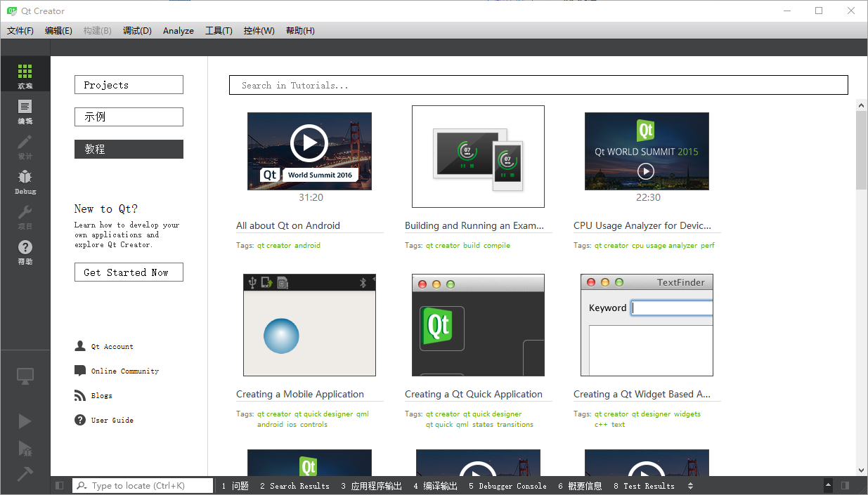Open the 问题 issues output pane
The image size is (868, 495).
click(235, 485)
